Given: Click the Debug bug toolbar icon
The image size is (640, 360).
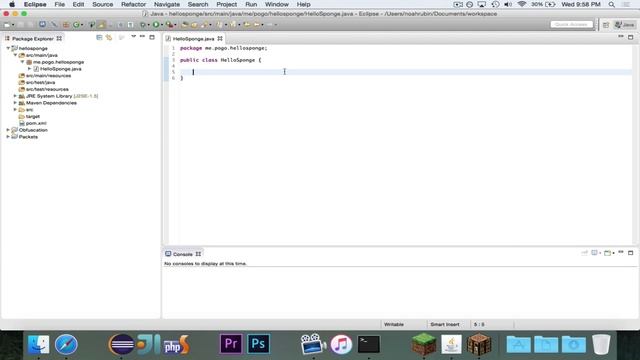Looking at the screenshot, I should tap(143, 25).
